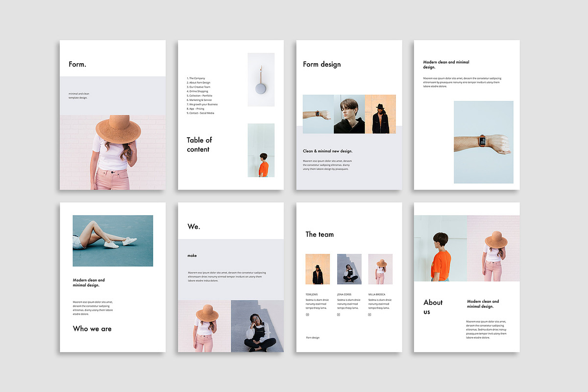Screen dimensions: 588x392
Task: Click the large smartwatch wrist photo
Action: 484,142
